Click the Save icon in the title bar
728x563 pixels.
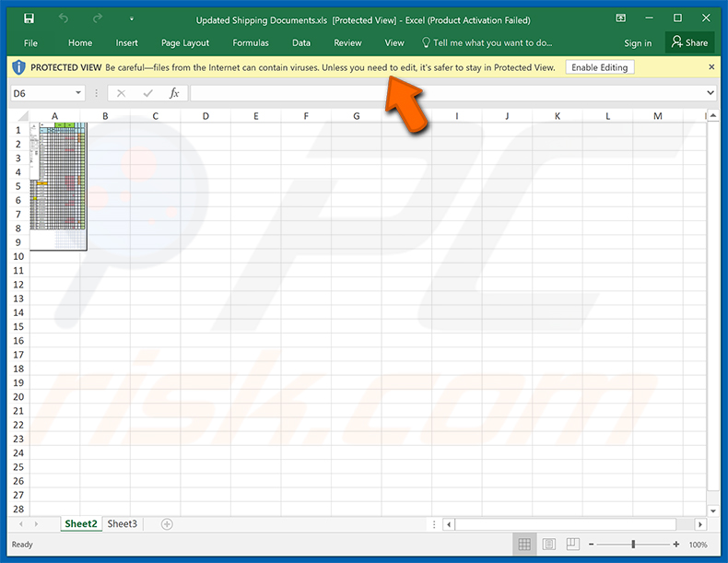tap(29, 18)
